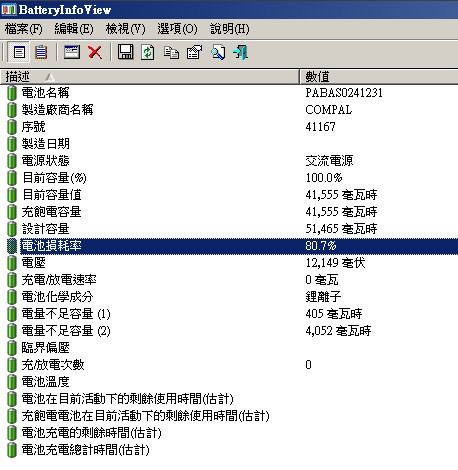Click battery icon beside 電池損耗率
This screenshot has width=458, height=470.
12,246
